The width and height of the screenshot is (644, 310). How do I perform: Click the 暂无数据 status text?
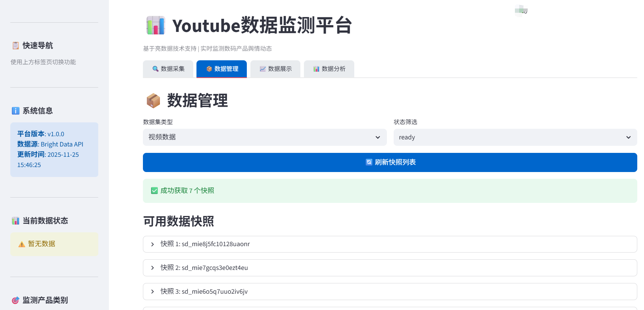point(41,244)
